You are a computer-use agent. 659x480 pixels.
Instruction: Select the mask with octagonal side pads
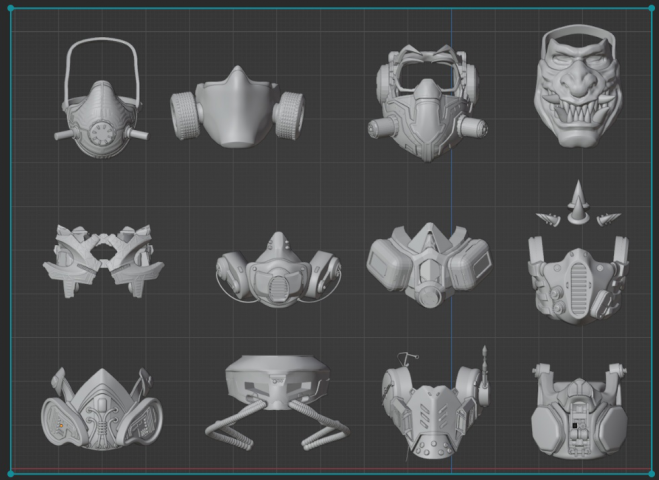579,411
